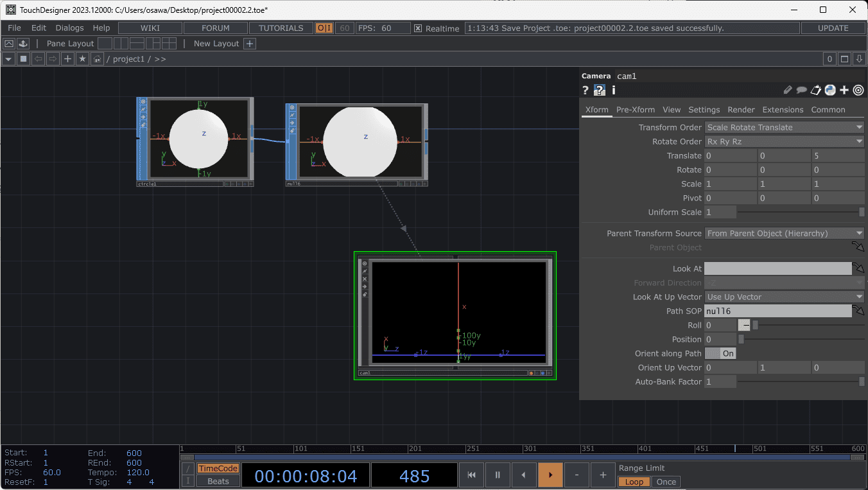Open the File menu
868x490 pixels.
click(x=14, y=28)
